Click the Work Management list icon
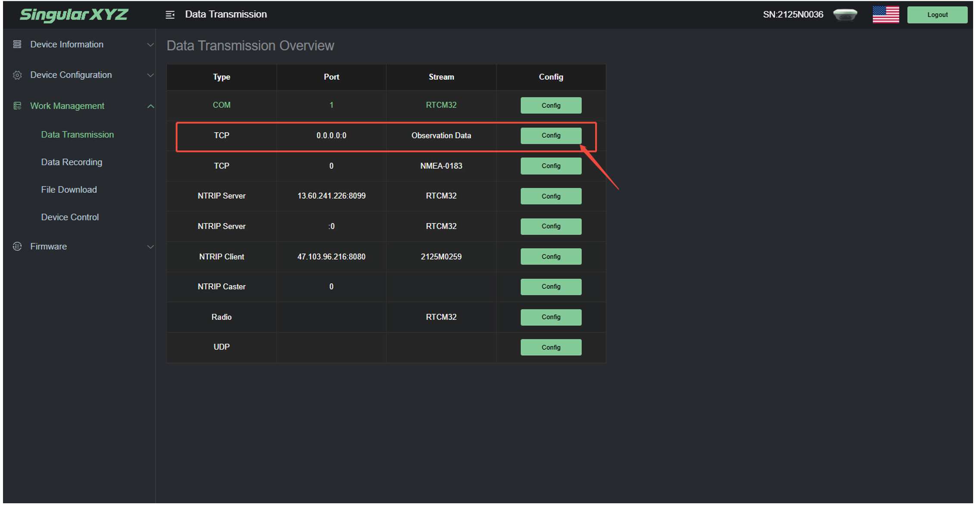980x505 pixels. click(x=17, y=106)
